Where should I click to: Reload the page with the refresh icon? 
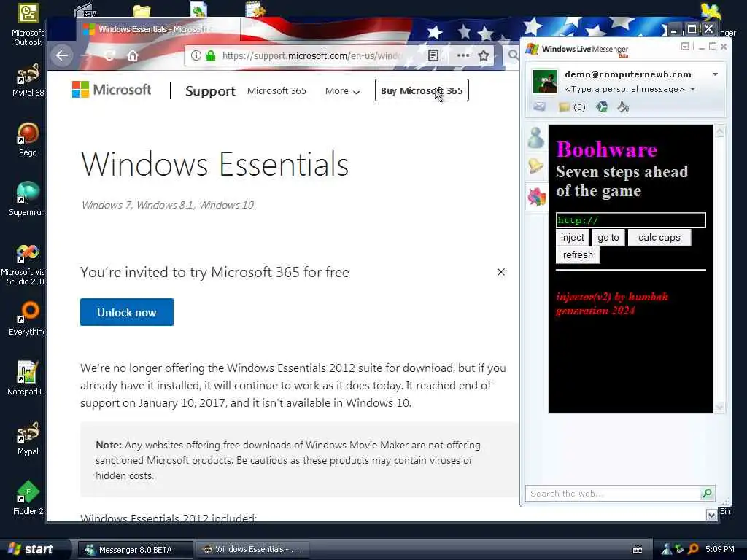tap(109, 55)
